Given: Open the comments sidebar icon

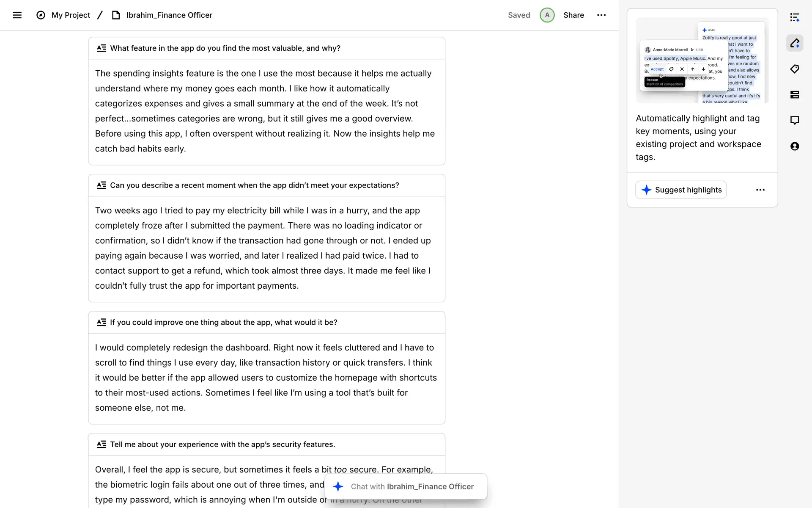Looking at the screenshot, I should pyautogui.click(x=795, y=121).
